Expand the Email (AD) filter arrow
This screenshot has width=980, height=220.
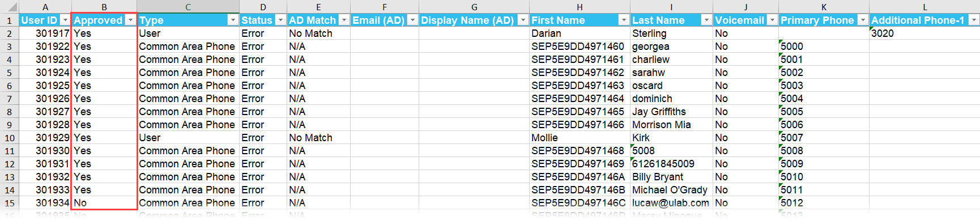click(x=412, y=20)
